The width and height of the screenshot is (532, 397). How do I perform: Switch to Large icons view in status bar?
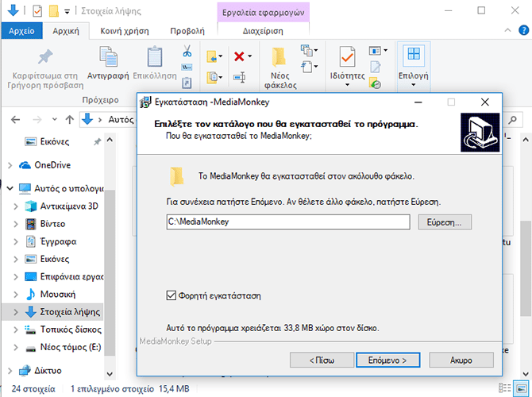[x=521, y=388]
